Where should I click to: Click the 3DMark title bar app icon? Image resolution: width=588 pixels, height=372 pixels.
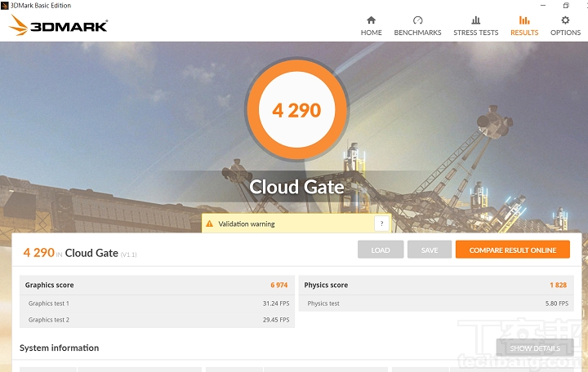(5, 5)
